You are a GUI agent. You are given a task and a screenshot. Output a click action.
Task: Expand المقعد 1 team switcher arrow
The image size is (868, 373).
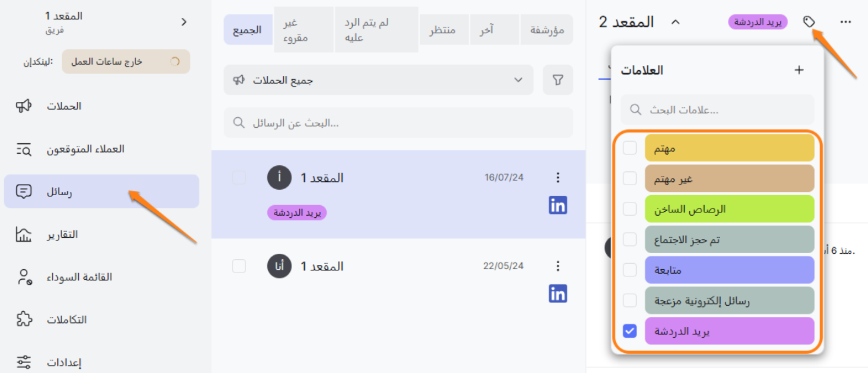click(184, 22)
